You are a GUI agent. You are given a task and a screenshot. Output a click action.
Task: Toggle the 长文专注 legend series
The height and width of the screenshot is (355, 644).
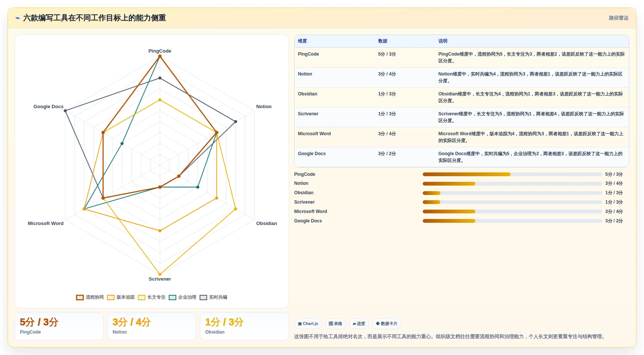151,297
